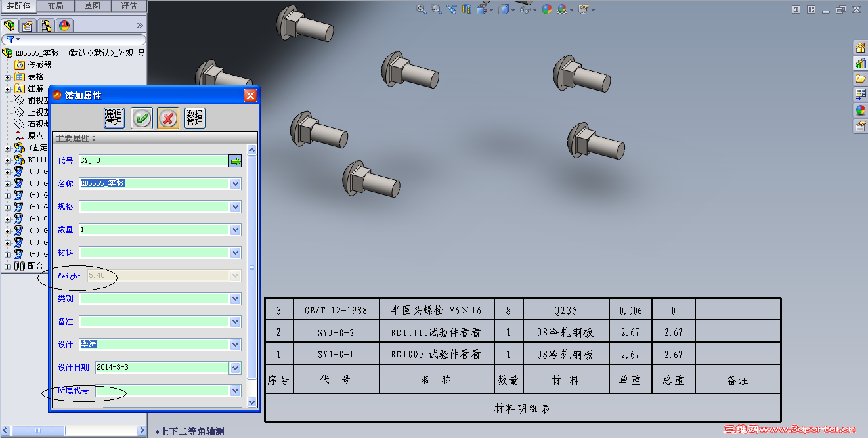Screen dimensions: 868x438
Task: Go back to Previous View
Action: (452, 9)
